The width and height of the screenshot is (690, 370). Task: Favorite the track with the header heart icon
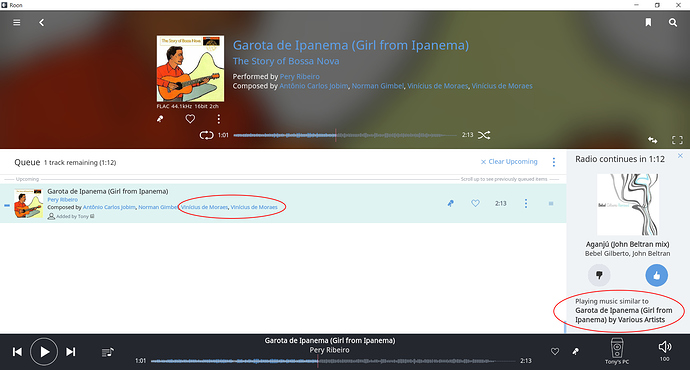(x=190, y=119)
